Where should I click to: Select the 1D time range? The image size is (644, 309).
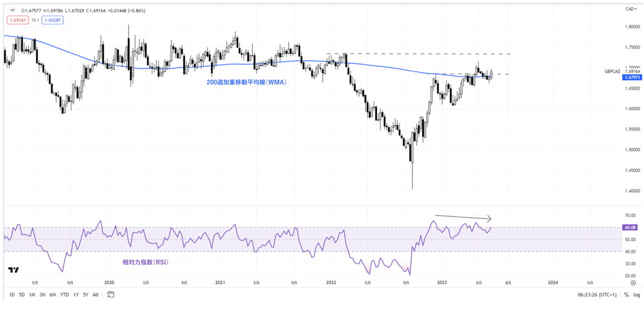coord(12,295)
